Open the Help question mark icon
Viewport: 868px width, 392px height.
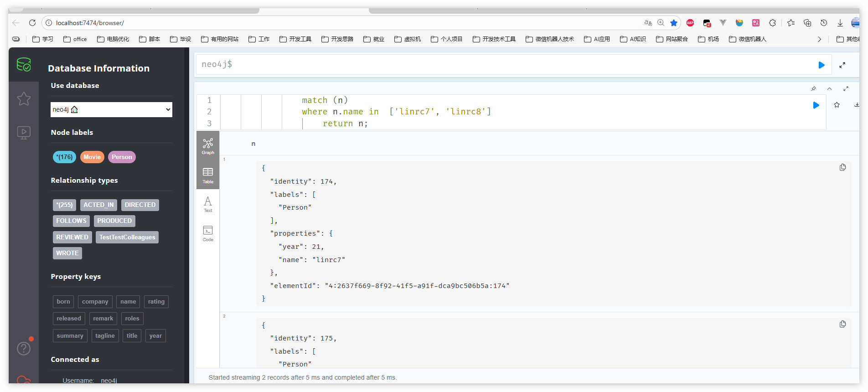[x=24, y=349]
